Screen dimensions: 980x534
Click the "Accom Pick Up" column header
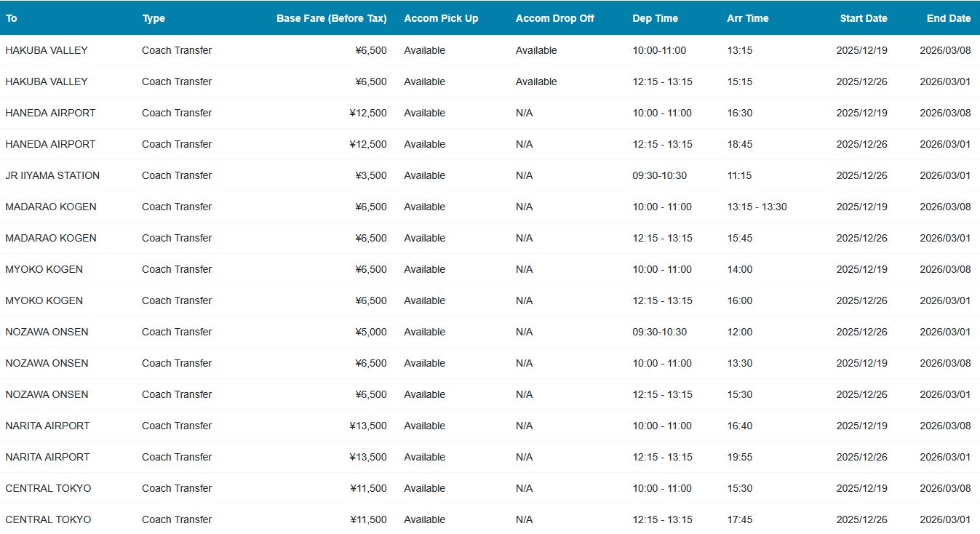[x=441, y=18]
